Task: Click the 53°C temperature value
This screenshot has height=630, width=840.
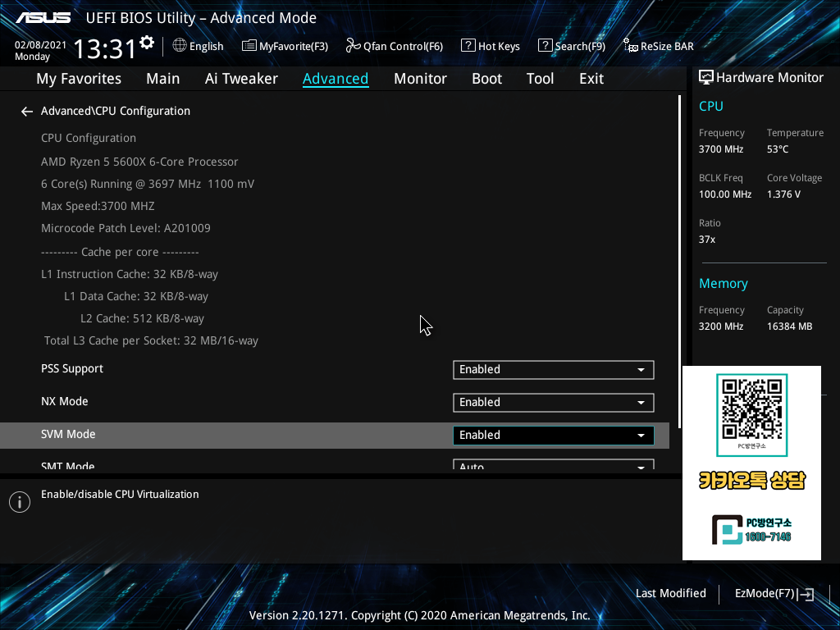Action: coord(778,149)
